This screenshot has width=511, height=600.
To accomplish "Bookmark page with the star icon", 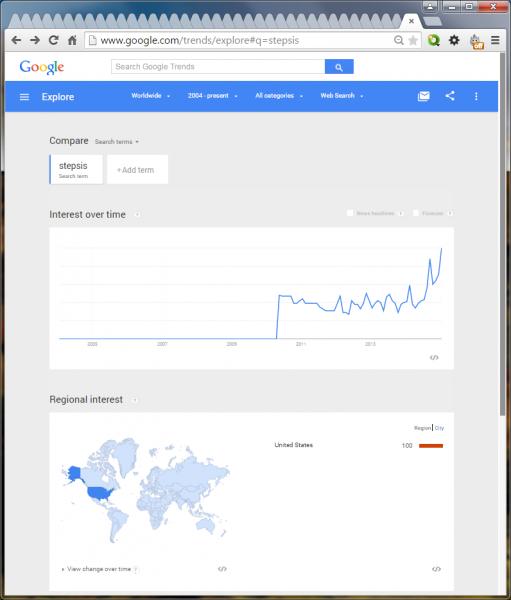I will coord(413,41).
